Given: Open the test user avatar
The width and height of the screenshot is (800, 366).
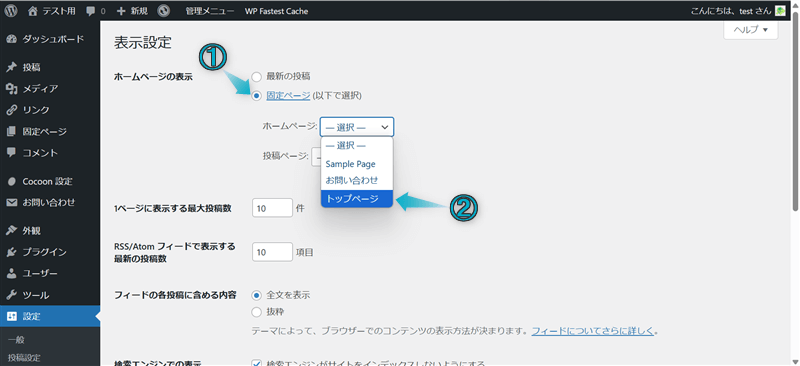Looking at the screenshot, I should pyautogui.click(x=780, y=11).
